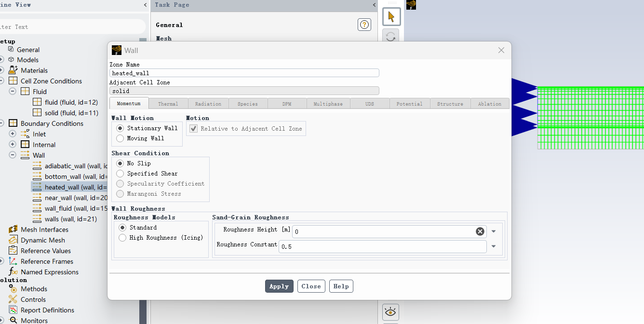Open the Task Page help question icon
This screenshot has height=324, width=644.
coord(364,25)
